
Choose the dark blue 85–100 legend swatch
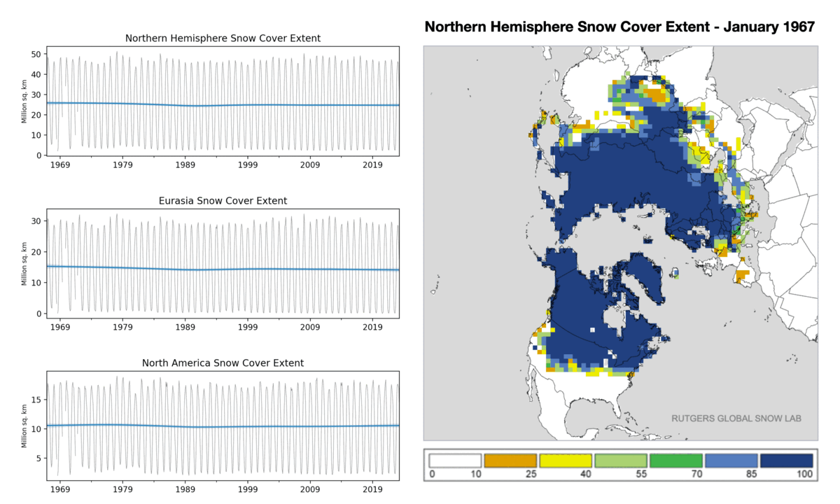(786, 461)
